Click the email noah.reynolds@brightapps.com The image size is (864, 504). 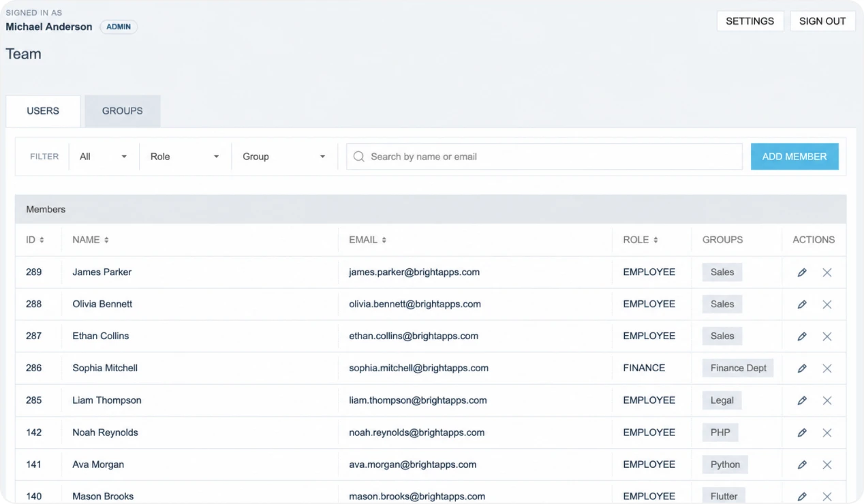click(x=417, y=432)
